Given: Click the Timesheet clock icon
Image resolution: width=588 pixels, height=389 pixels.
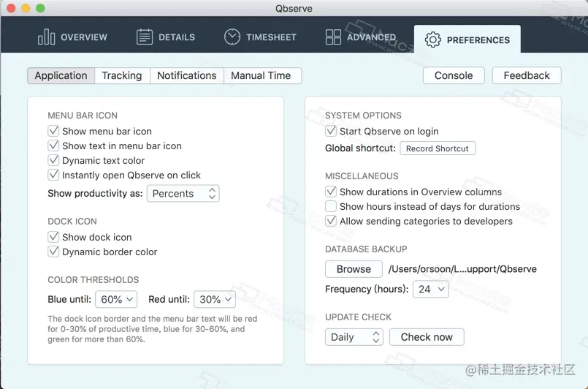Looking at the screenshot, I should (x=232, y=37).
